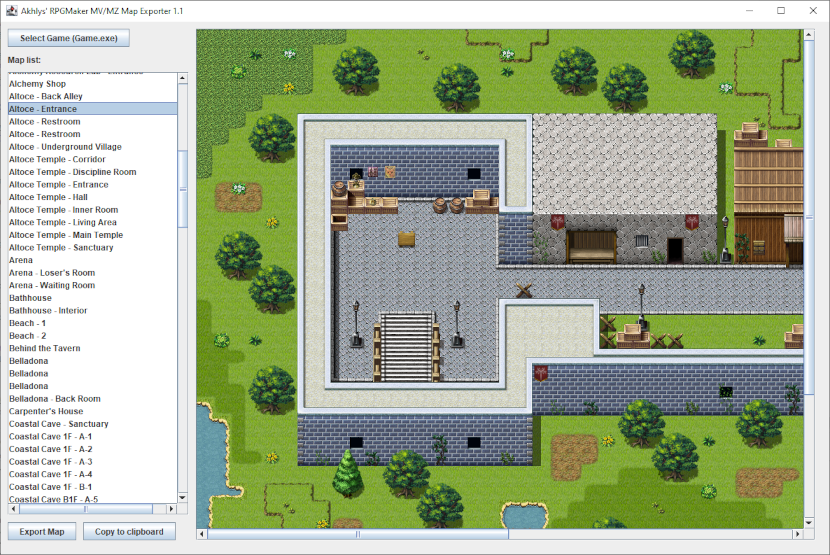Click the Export Map button

(x=42, y=532)
